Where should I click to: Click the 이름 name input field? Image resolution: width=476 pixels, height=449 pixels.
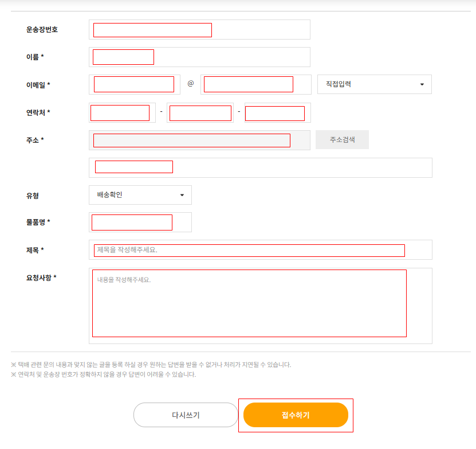(x=122, y=57)
